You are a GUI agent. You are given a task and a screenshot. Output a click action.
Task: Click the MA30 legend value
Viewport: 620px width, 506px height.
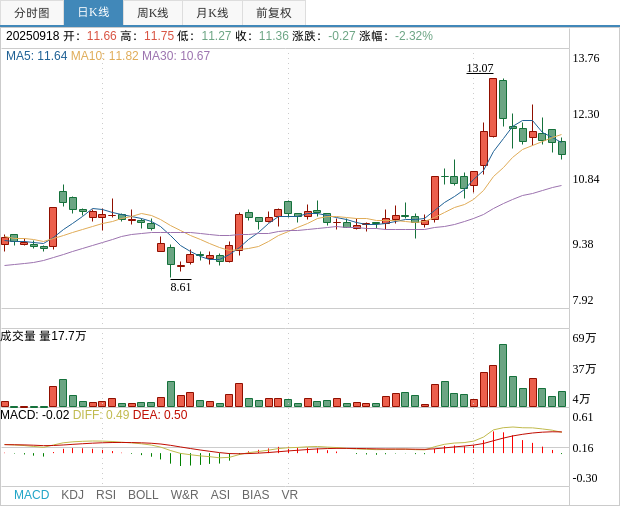pyautogui.click(x=176, y=56)
